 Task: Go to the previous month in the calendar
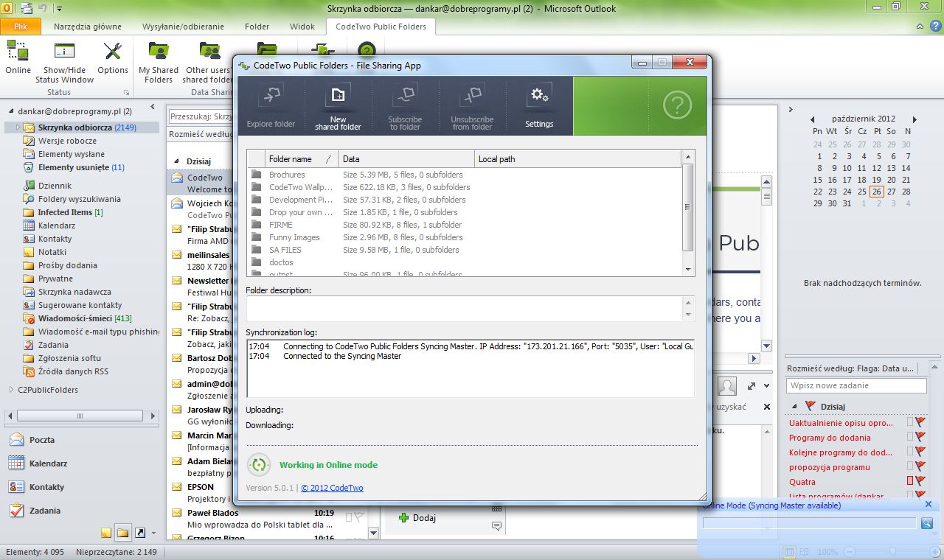pos(813,119)
